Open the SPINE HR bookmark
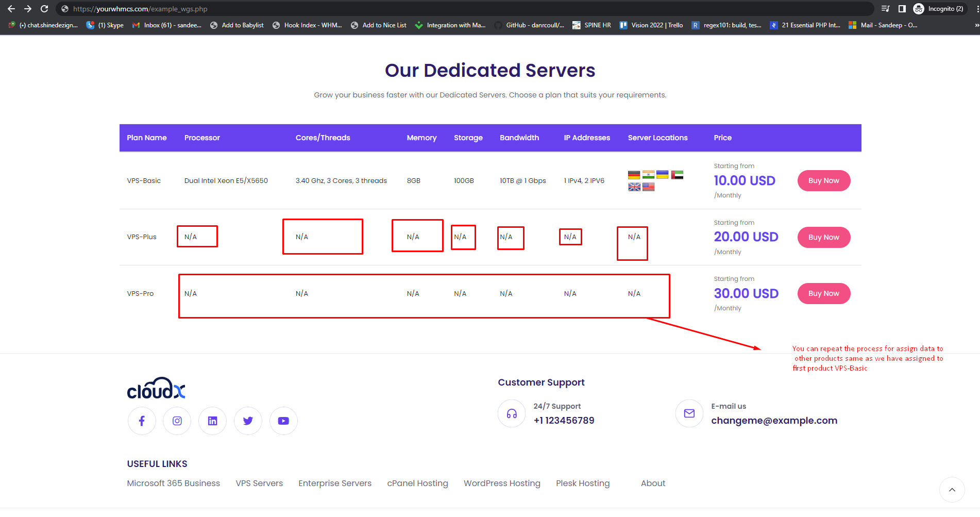 click(592, 25)
